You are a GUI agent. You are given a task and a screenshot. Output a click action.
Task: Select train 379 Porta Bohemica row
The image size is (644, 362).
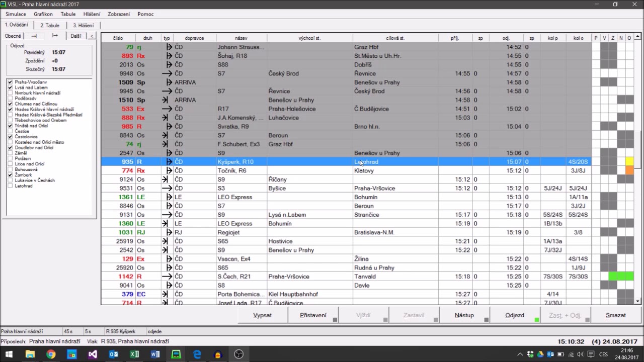tap(346, 294)
